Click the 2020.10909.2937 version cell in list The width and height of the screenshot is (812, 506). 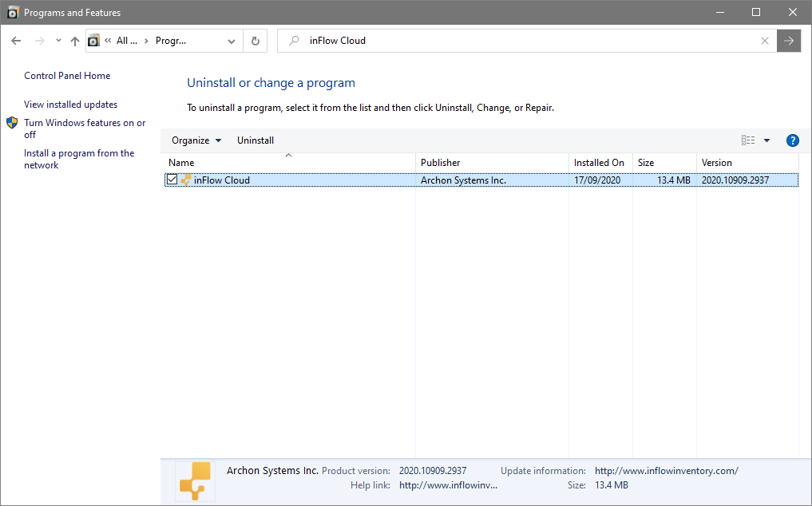(x=735, y=180)
